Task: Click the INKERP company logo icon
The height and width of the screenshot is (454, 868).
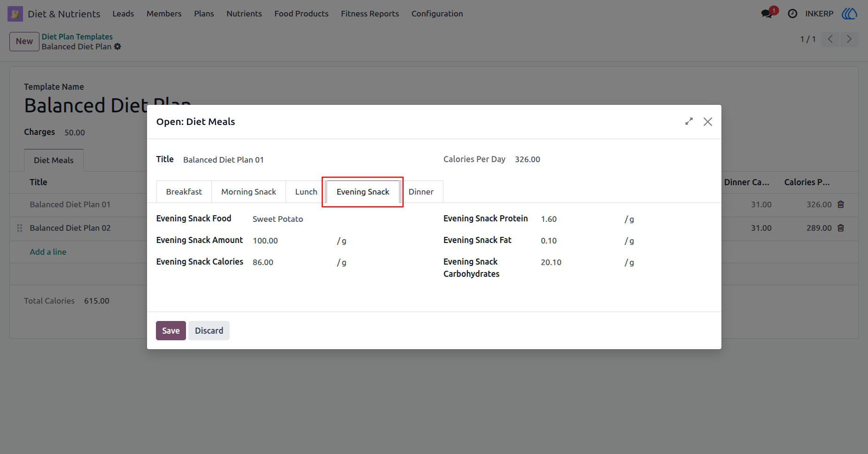Action: click(x=850, y=14)
